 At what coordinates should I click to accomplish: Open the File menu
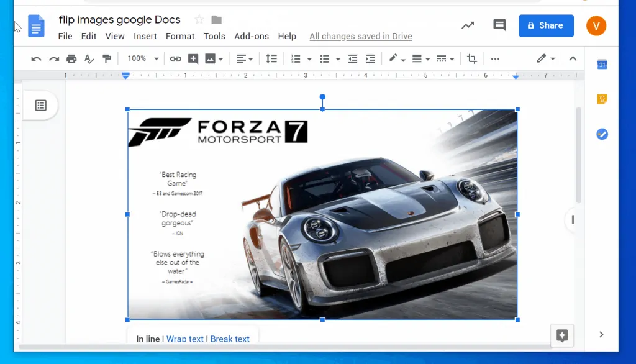(65, 36)
